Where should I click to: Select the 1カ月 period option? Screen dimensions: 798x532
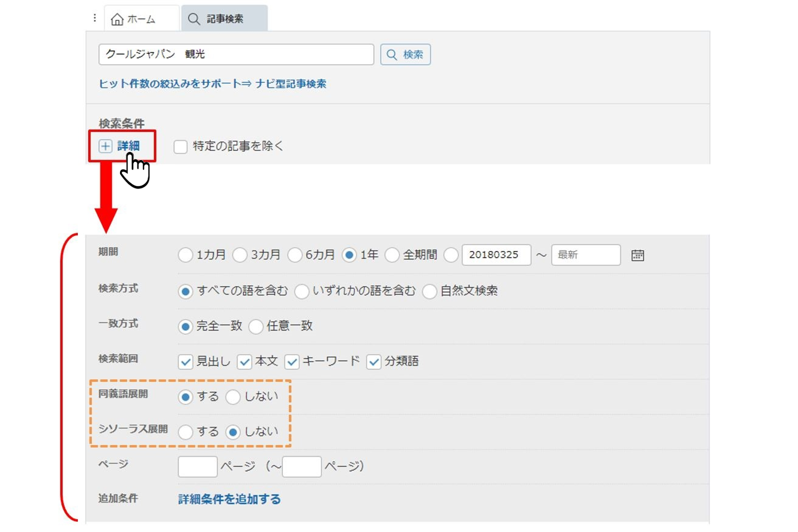(186, 255)
